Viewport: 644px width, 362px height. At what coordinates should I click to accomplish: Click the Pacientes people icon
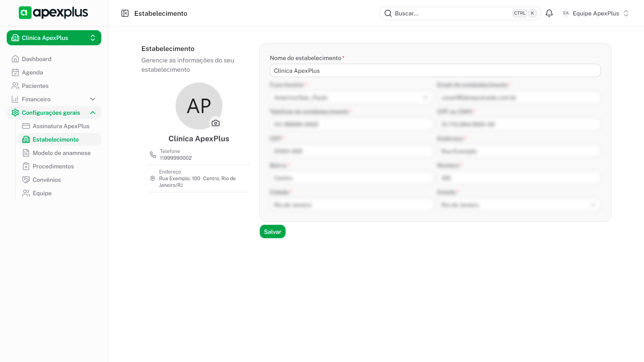pyautogui.click(x=15, y=86)
